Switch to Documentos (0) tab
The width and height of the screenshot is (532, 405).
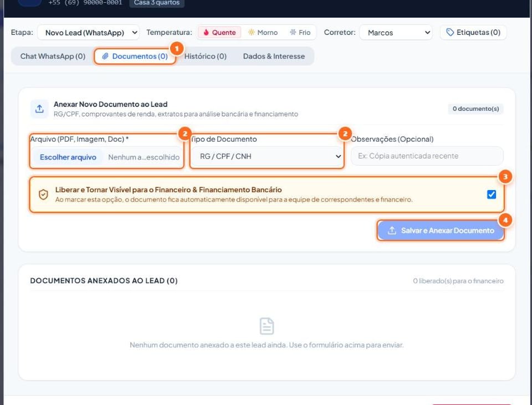click(135, 57)
